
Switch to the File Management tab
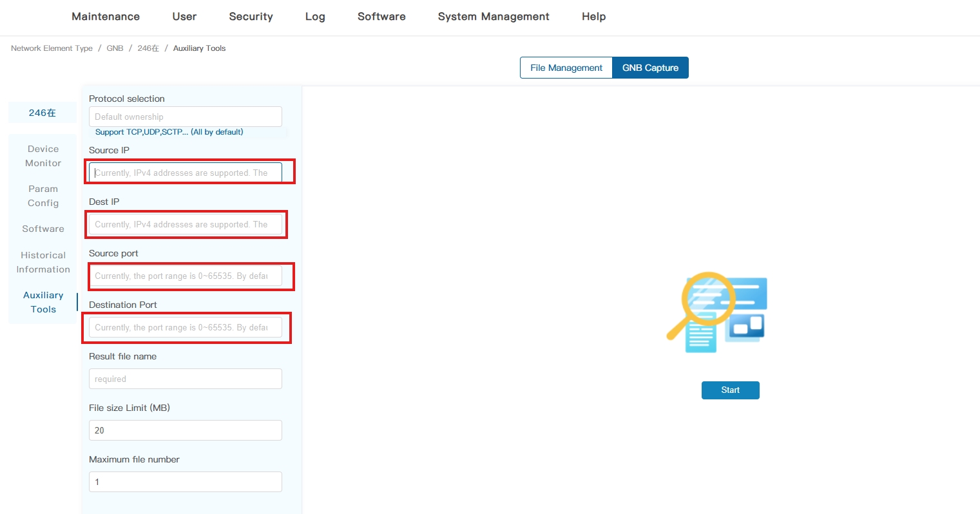(x=566, y=68)
